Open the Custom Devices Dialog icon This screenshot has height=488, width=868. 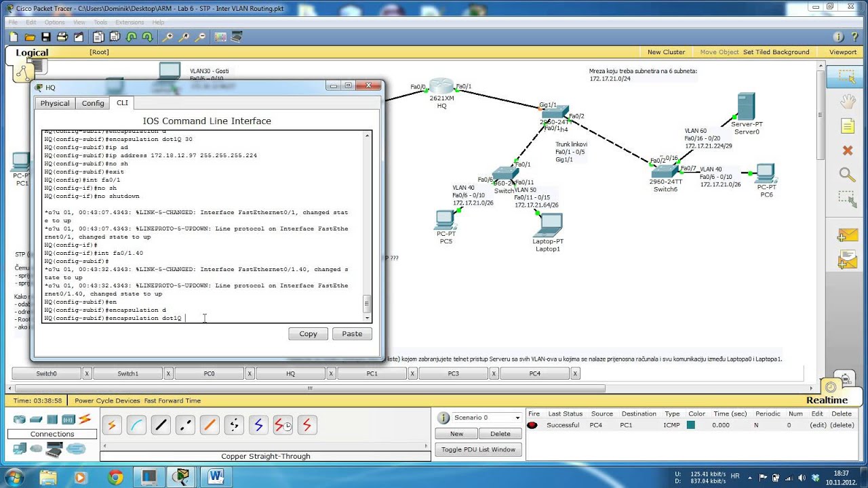point(237,37)
